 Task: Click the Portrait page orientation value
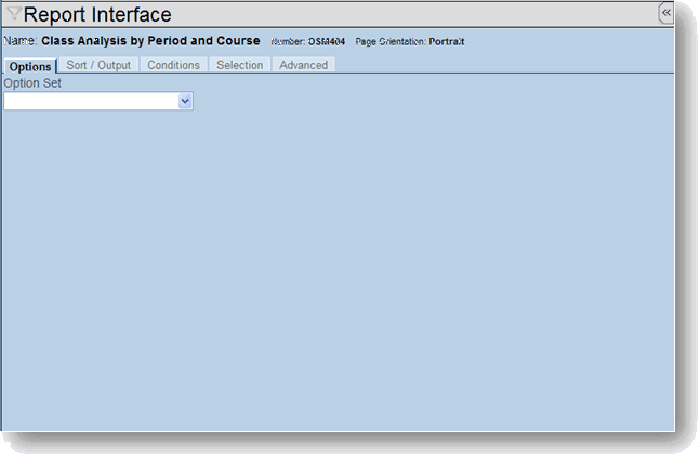(446, 42)
